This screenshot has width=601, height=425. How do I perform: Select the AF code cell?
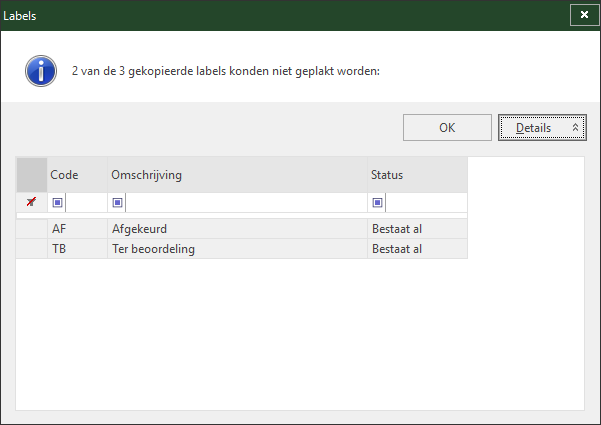pyautogui.click(x=77, y=229)
